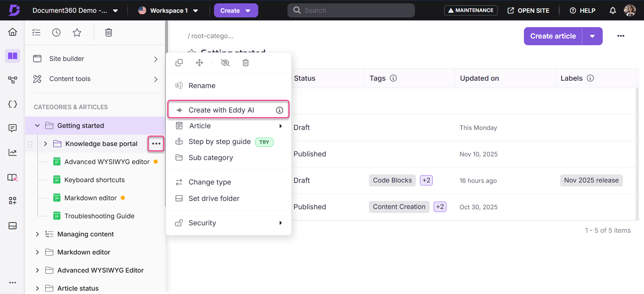644x294 pixels.
Task: Click the Search input field
Action: 351,10
